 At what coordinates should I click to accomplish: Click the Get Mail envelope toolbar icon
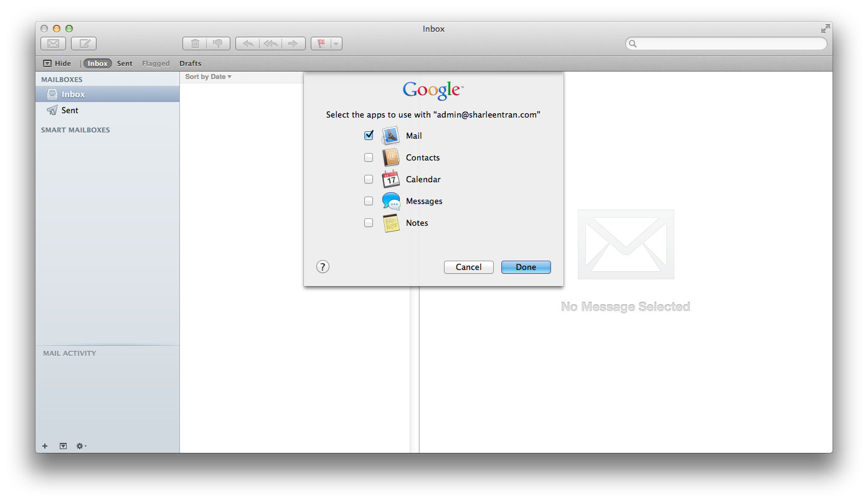[x=53, y=44]
